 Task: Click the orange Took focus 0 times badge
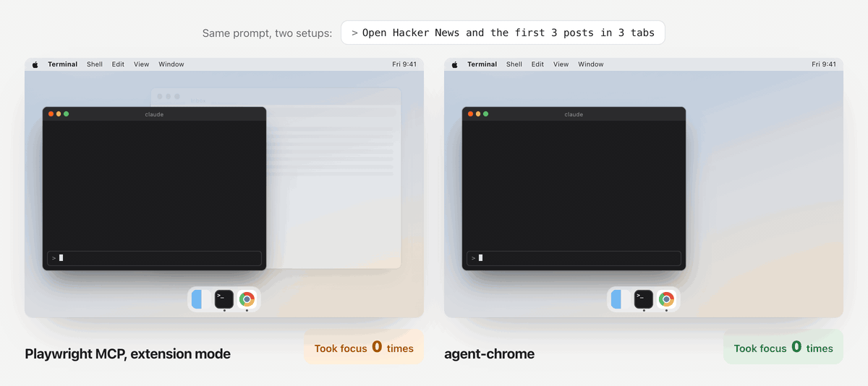[x=364, y=348]
